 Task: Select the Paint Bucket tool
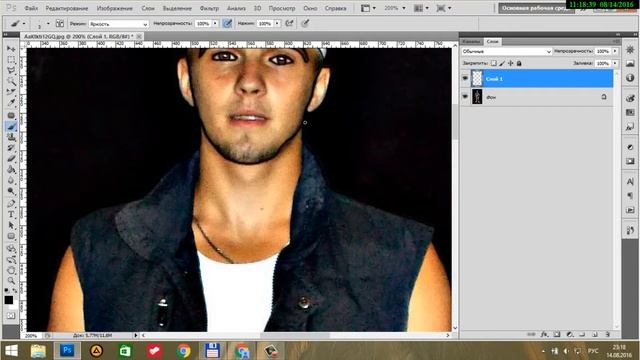[x=11, y=169]
